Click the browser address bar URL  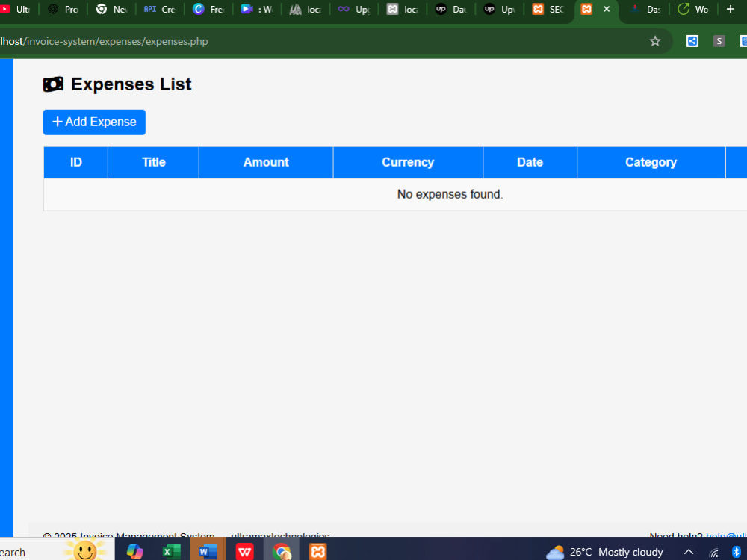(x=104, y=41)
